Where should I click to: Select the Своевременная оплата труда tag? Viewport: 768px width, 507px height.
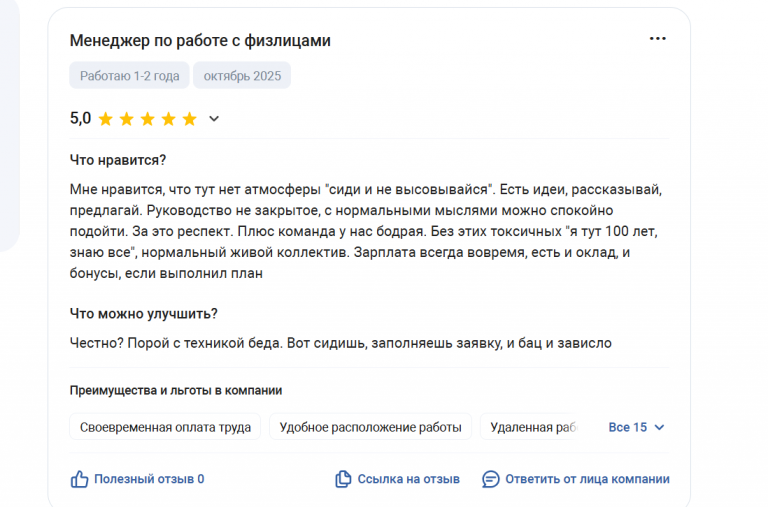click(165, 427)
